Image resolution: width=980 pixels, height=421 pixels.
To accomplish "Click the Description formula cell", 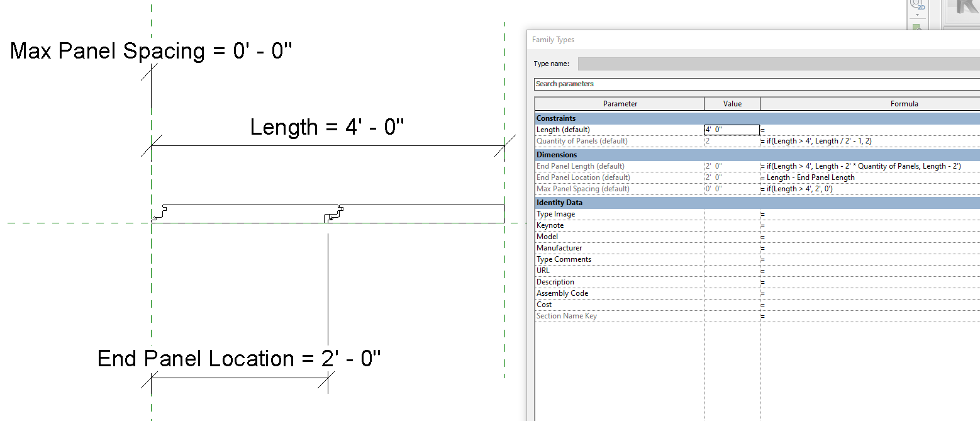I will [870, 282].
